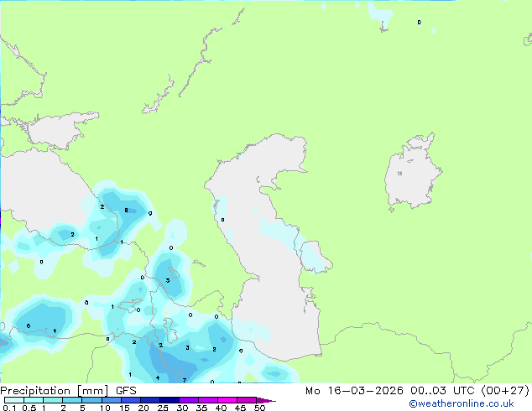
Task: Click the 45–50 mm legend swatch
Action: (x=247, y=400)
